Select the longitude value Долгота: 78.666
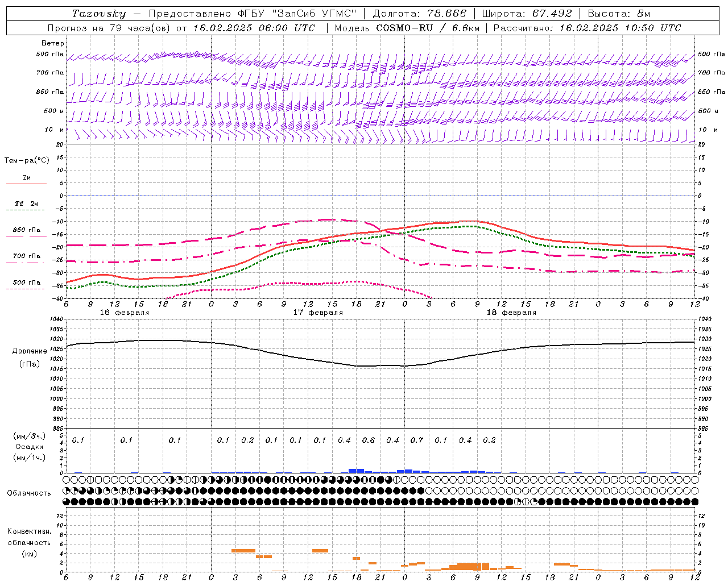This screenshot has width=728, height=582. (x=419, y=14)
